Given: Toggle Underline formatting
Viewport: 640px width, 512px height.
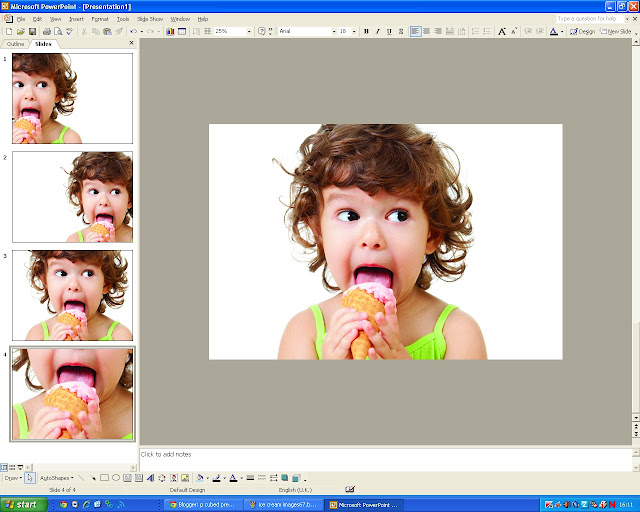Looking at the screenshot, I should (x=388, y=32).
